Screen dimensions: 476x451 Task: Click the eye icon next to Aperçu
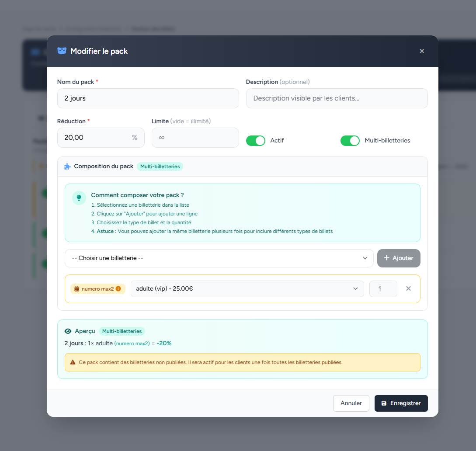pyautogui.click(x=68, y=331)
